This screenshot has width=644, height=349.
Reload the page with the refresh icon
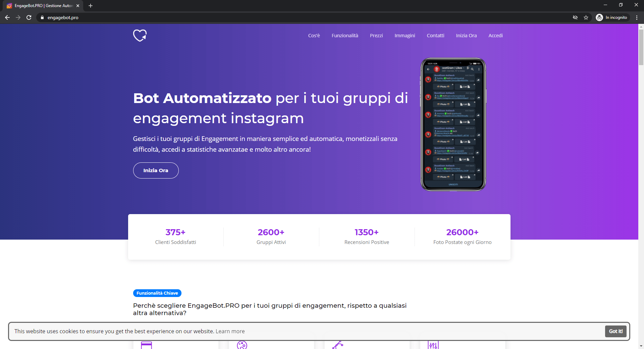click(x=29, y=17)
